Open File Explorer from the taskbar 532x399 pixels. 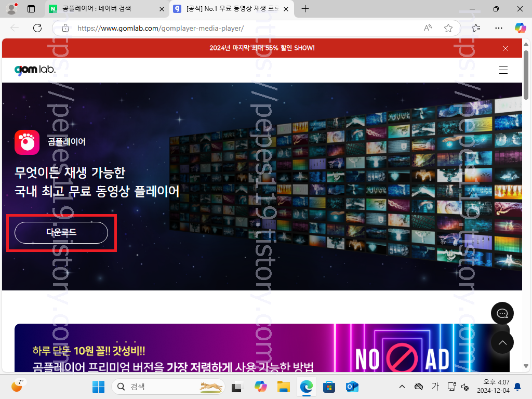283,387
